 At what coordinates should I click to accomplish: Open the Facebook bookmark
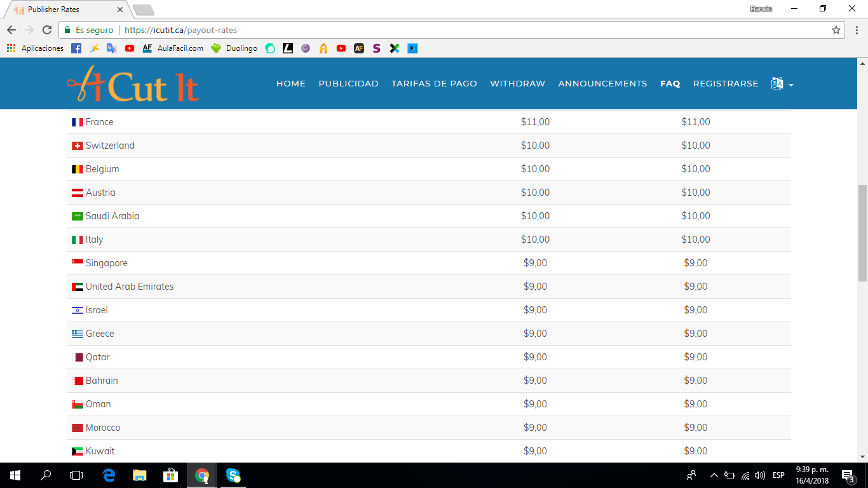point(76,48)
